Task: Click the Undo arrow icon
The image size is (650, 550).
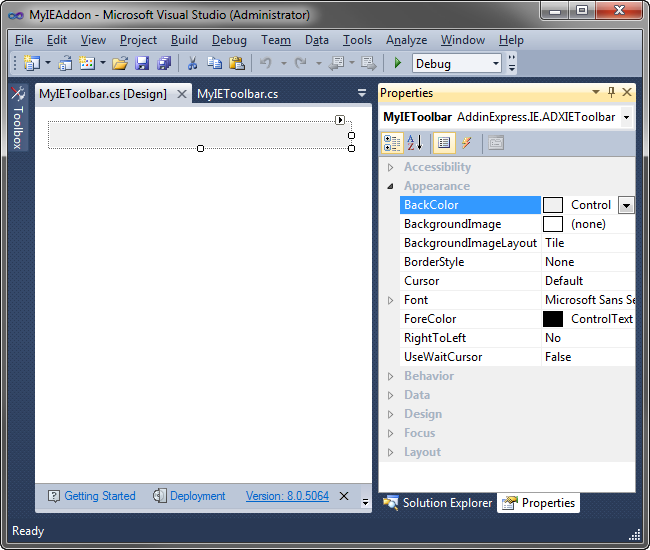Action: click(266, 63)
